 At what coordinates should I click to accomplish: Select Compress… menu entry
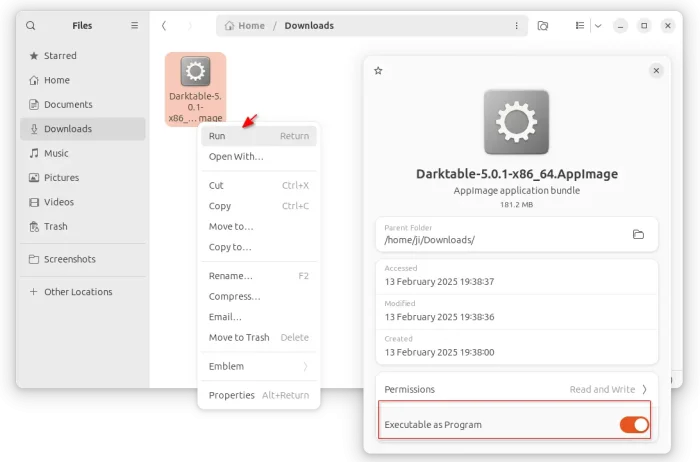[x=259, y=296]
